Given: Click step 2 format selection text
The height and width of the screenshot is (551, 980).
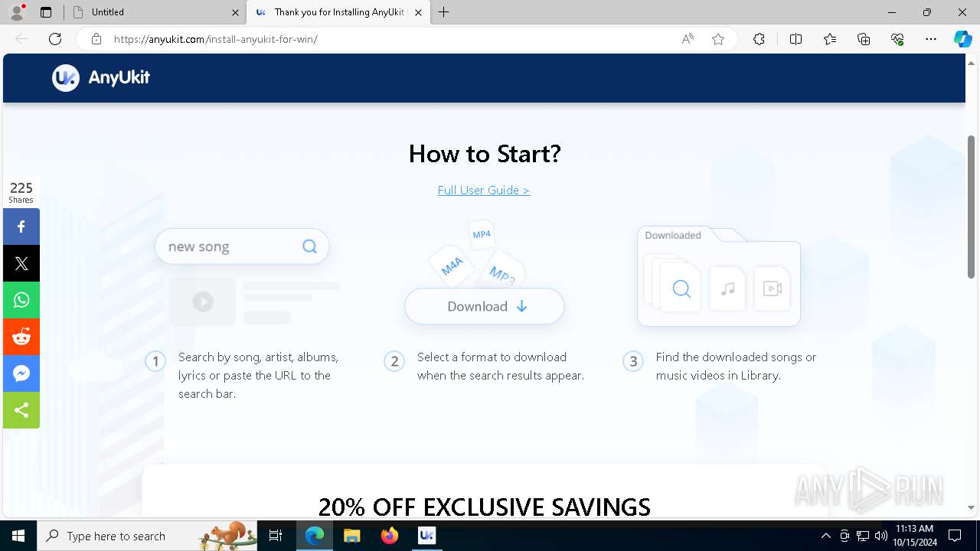Looking at the screenshot, I should 501,366.
